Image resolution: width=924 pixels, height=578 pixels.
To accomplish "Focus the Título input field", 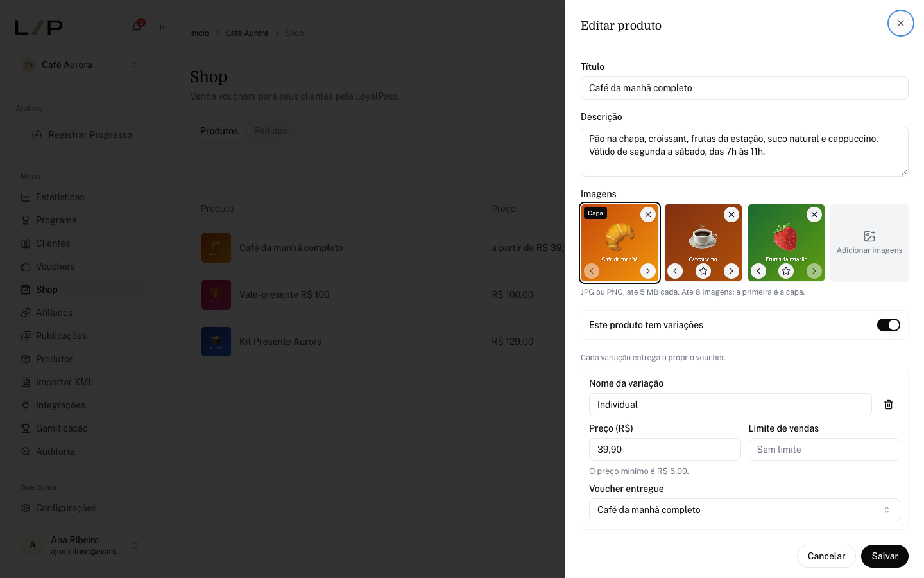I will 744,88.
